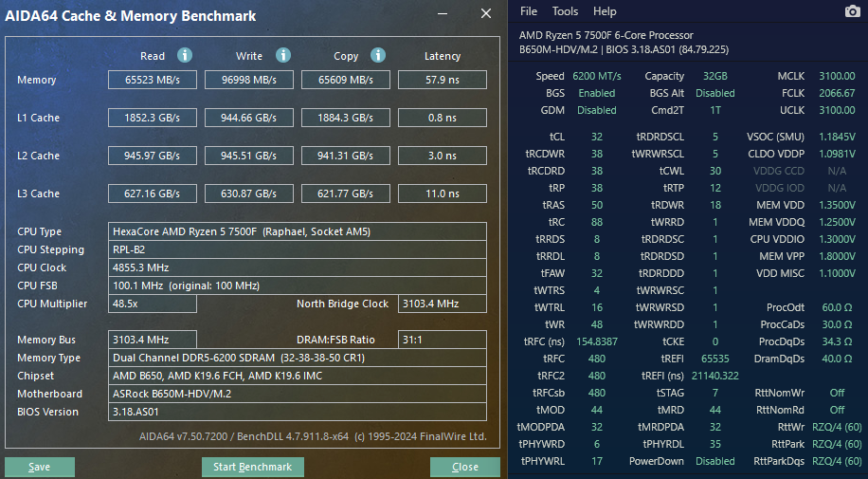Select L2 Cache Copy 941.31 GB/s
The height and width of the screenshot is (479, 868).
pyautogui.click(x=346, y=156)
